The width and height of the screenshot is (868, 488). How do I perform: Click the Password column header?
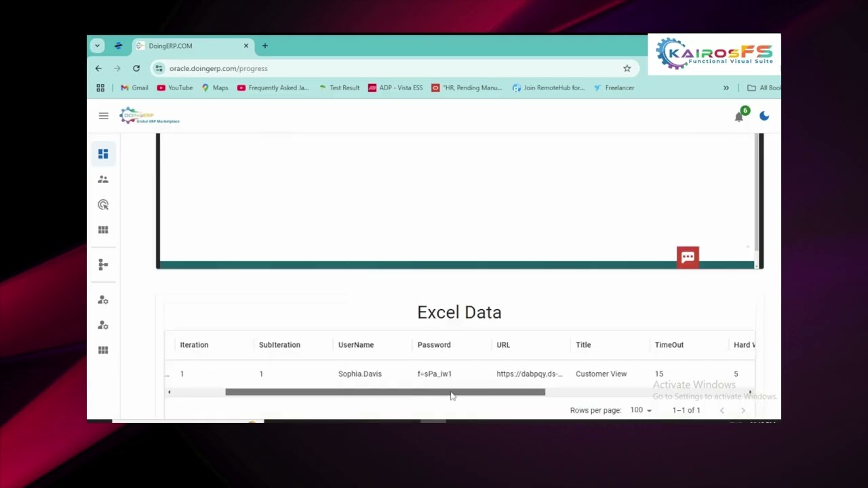(434, 345)
